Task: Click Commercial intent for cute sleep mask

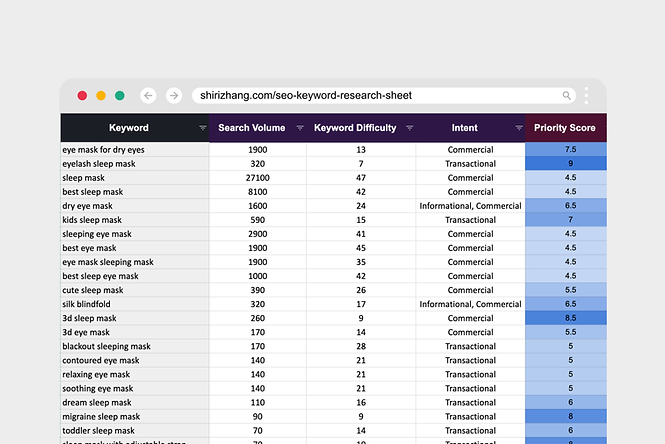Action: point(470,290)
